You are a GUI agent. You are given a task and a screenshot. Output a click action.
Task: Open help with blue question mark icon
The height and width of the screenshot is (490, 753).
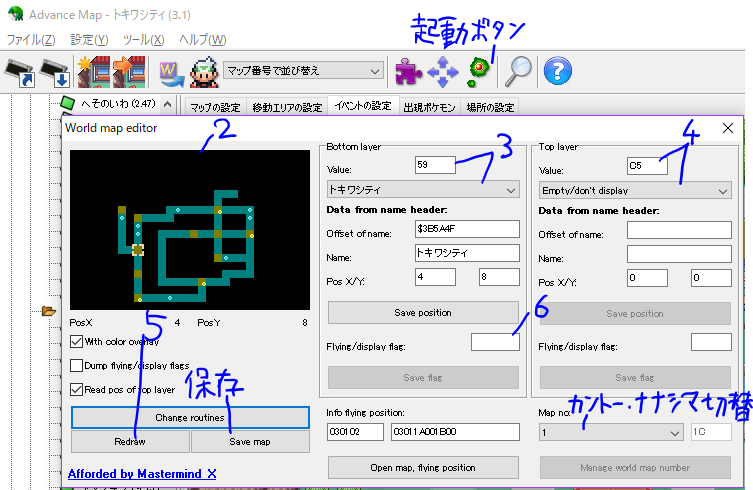click(x=558, y=71)
